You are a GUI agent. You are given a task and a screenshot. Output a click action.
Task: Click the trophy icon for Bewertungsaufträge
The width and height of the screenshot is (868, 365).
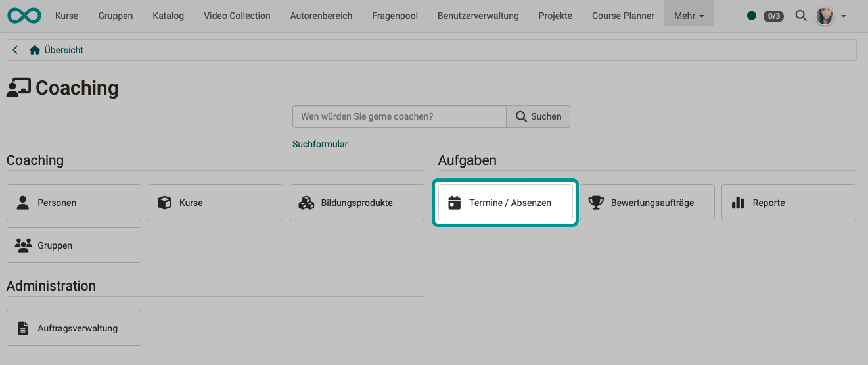click(x=596, y=203)
